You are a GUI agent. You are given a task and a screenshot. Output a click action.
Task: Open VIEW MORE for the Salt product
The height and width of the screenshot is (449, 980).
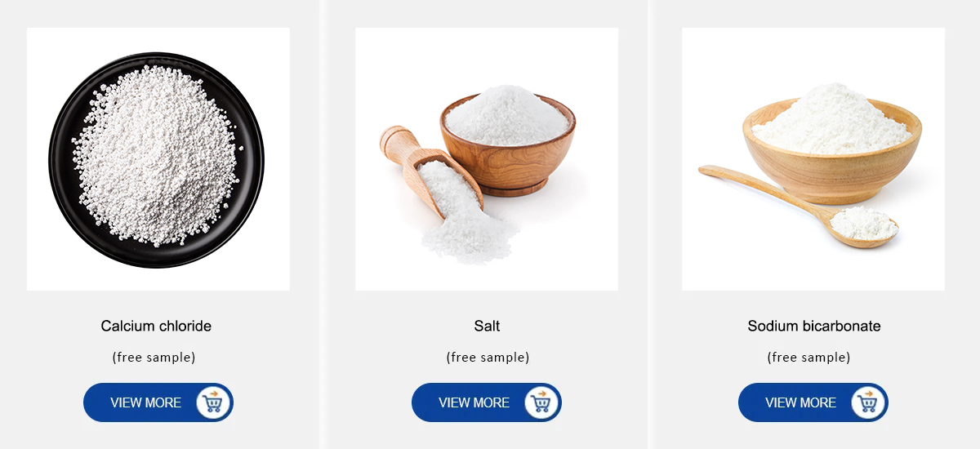coord(474,402)
